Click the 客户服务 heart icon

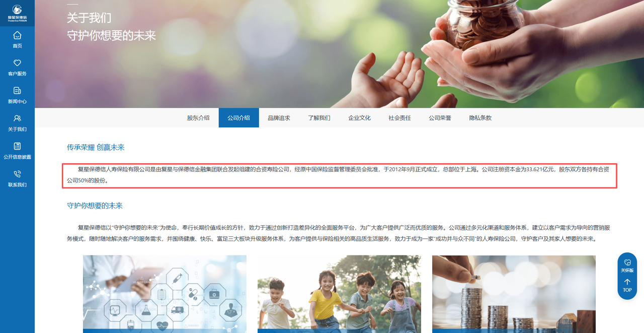point(17,63)
